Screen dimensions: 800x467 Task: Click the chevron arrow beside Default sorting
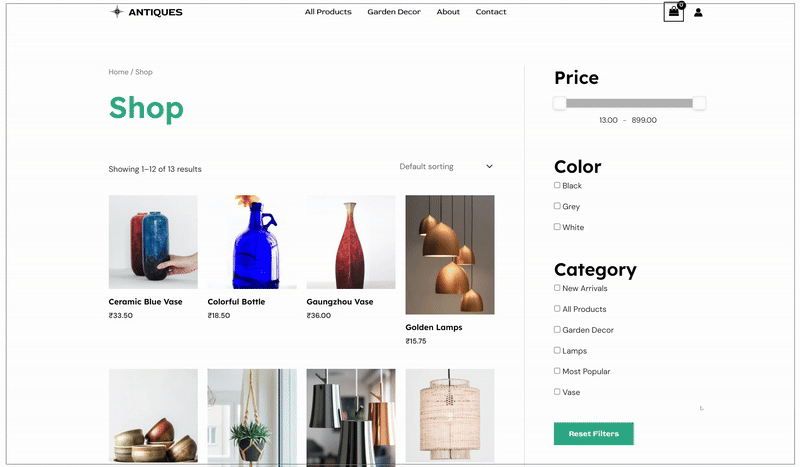click(x=489, y=166)
